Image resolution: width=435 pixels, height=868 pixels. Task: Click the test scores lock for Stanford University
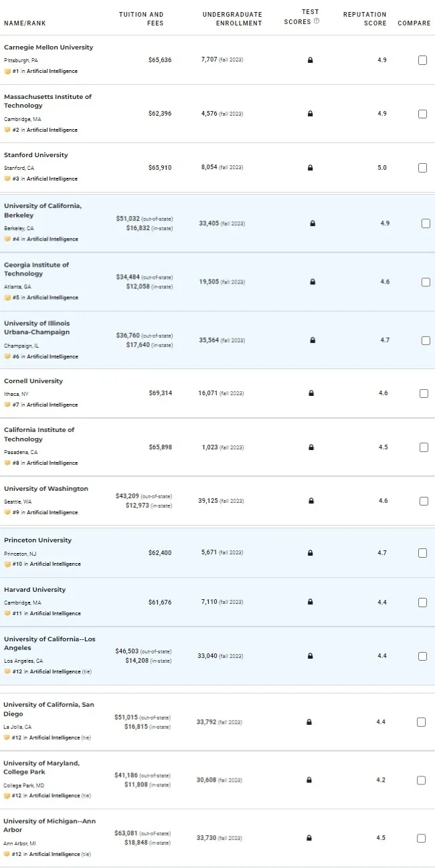click(310, 168)
